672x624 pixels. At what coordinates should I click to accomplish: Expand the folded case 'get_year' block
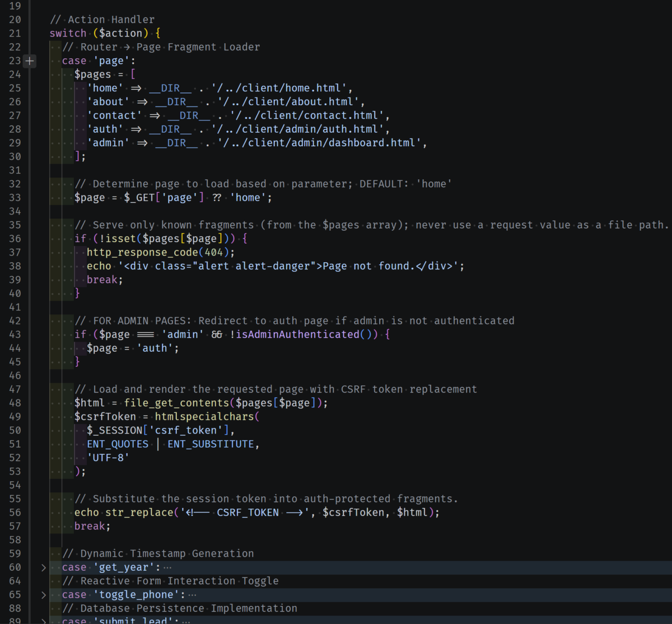(44, 567)
